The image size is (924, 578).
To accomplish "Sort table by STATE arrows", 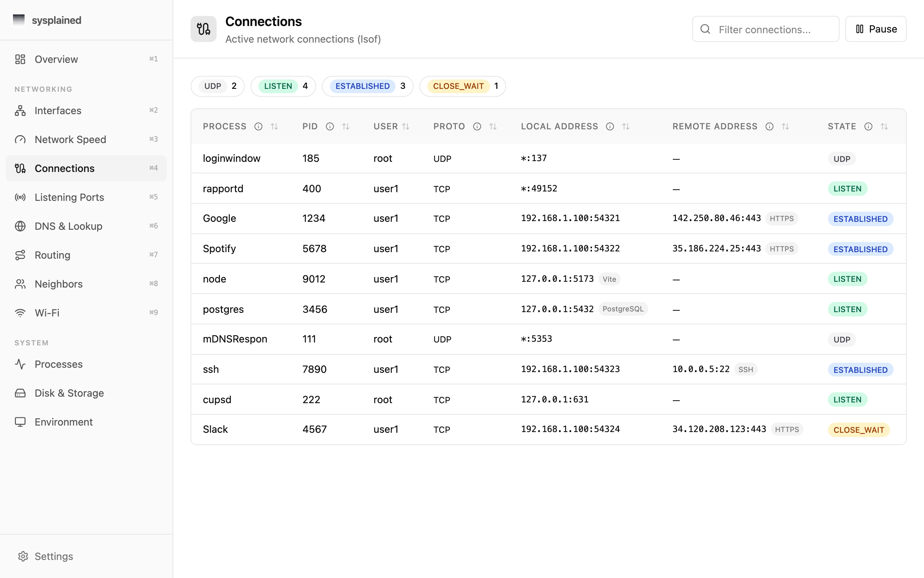I will [x=884, y=126].
